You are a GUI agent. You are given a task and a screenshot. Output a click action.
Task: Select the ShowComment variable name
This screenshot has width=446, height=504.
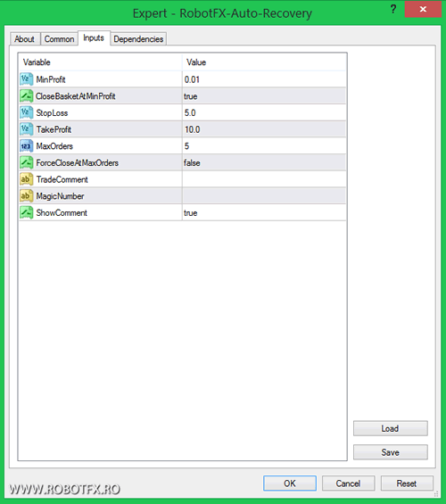click(62, 213)
